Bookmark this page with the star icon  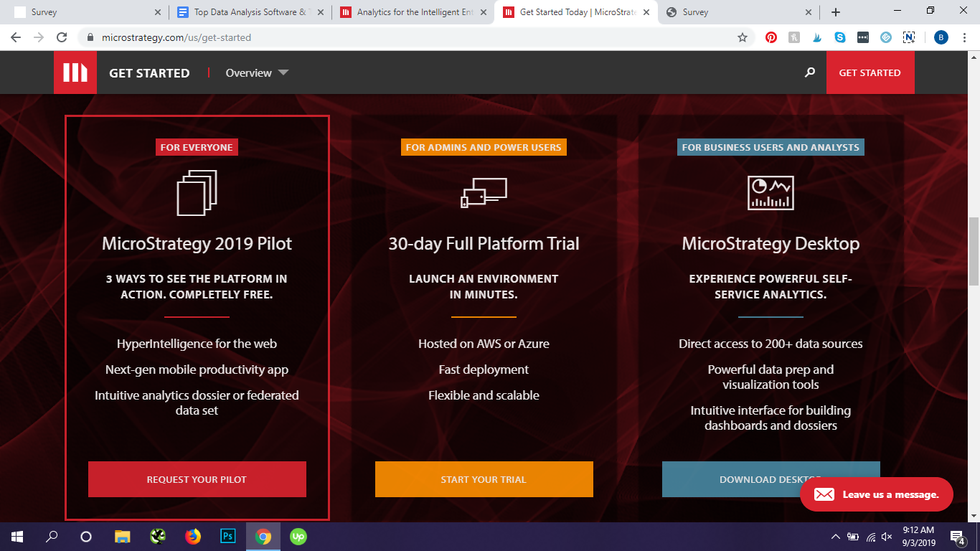pyautogui.click(x=743, y=37)
